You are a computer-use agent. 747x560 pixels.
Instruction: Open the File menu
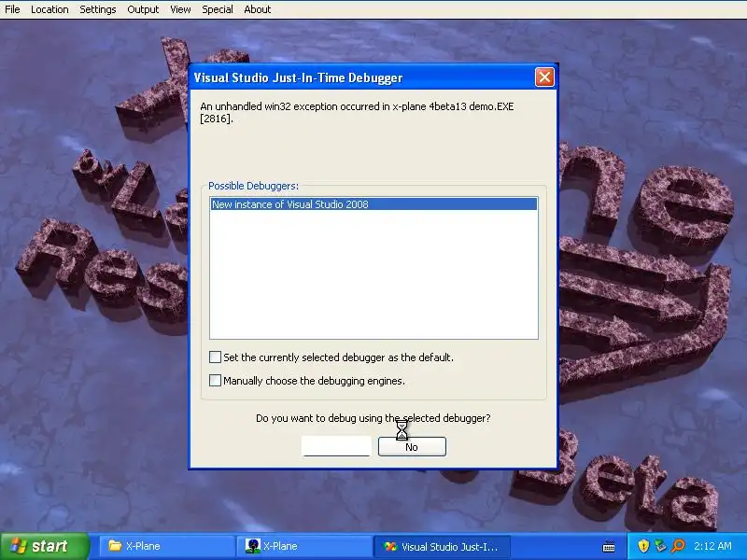tap(12, 9)
